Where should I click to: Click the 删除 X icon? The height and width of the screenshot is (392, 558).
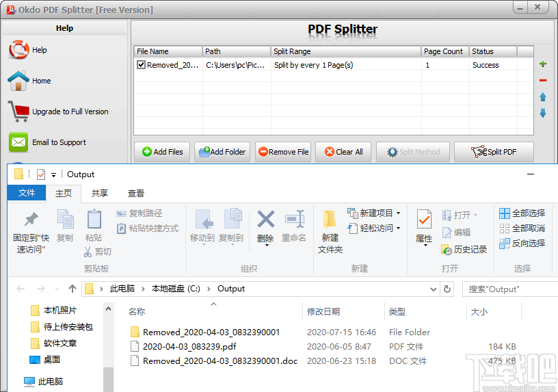pos(266,219)
